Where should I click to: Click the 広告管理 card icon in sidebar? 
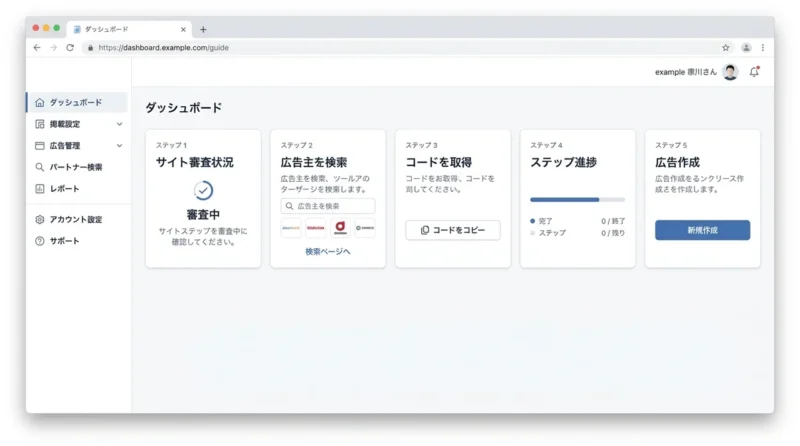(x=40, y=145)
